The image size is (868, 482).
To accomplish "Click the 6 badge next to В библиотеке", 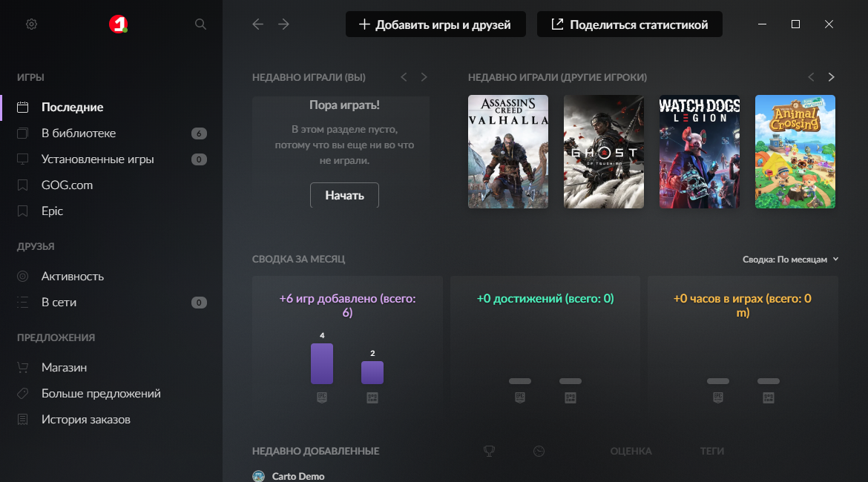I will 199,133.
